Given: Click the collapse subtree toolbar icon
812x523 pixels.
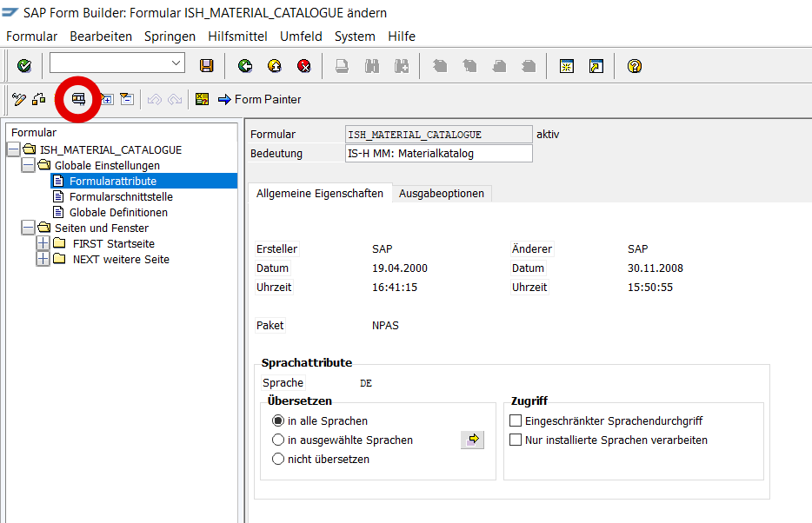Looking at the screenshot, I should coord(127,99).
